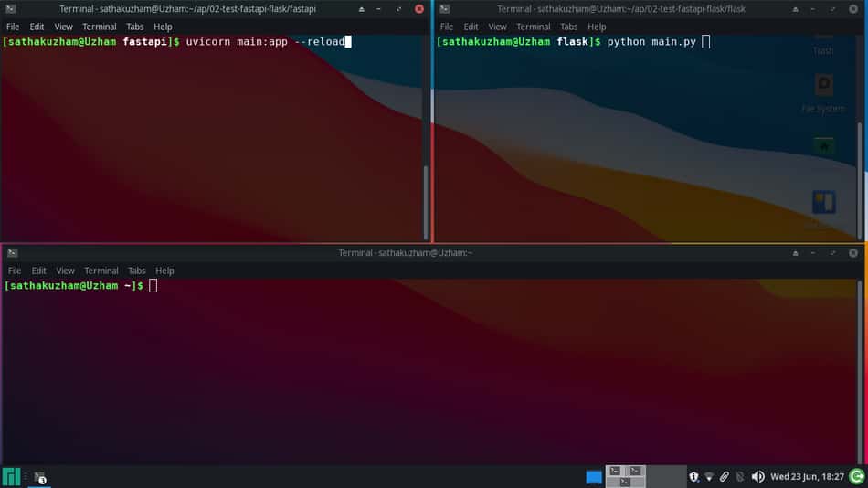
Task: Click the green logout session icon
Action: [x=857, y=477]
